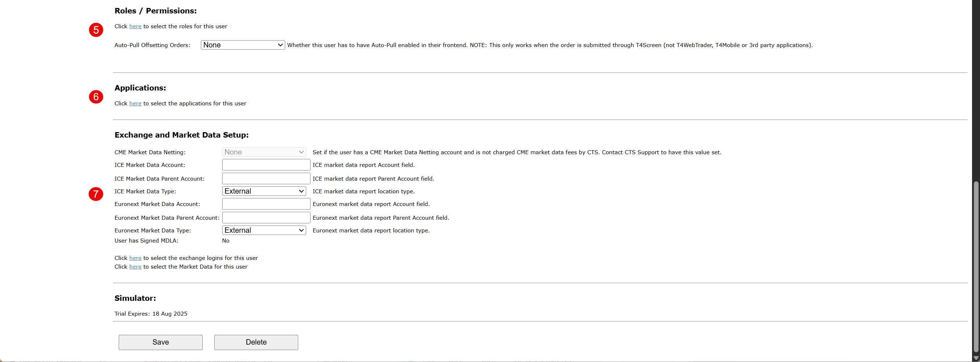Open the Auto-Pull Offsetting Orders dropdown

click(x=243, y=45)
